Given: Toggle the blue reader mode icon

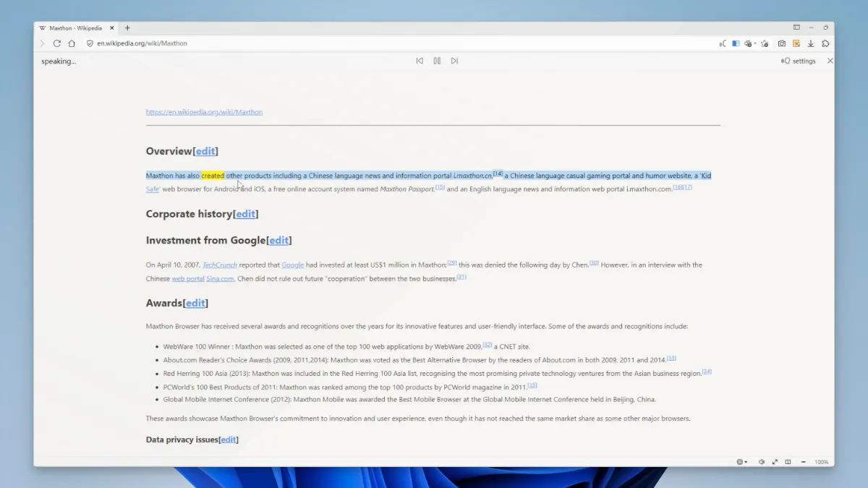Looking at the screenshot, I should [736, 43].
